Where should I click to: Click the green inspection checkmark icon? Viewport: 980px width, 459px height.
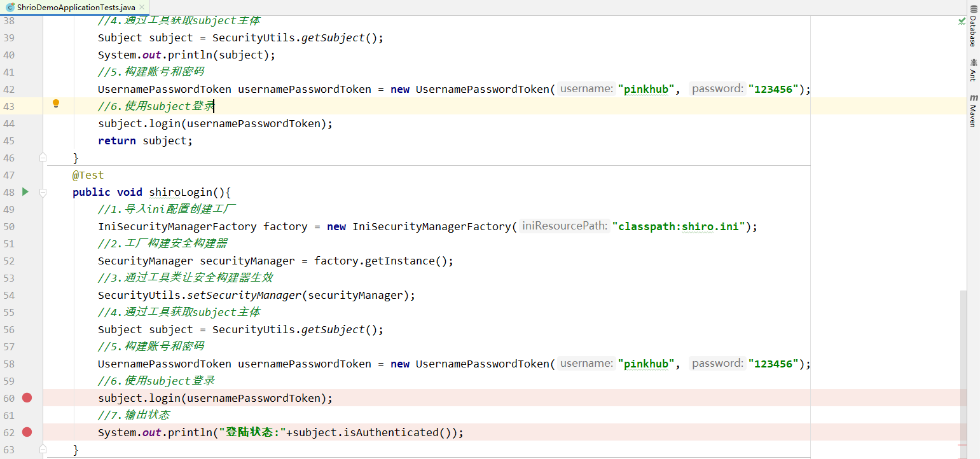(962, 21)
